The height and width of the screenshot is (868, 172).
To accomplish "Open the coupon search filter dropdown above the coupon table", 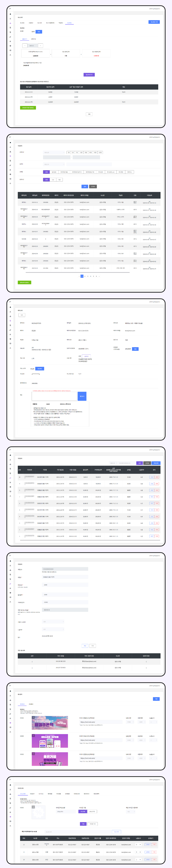I will click(x=113, y=463).
